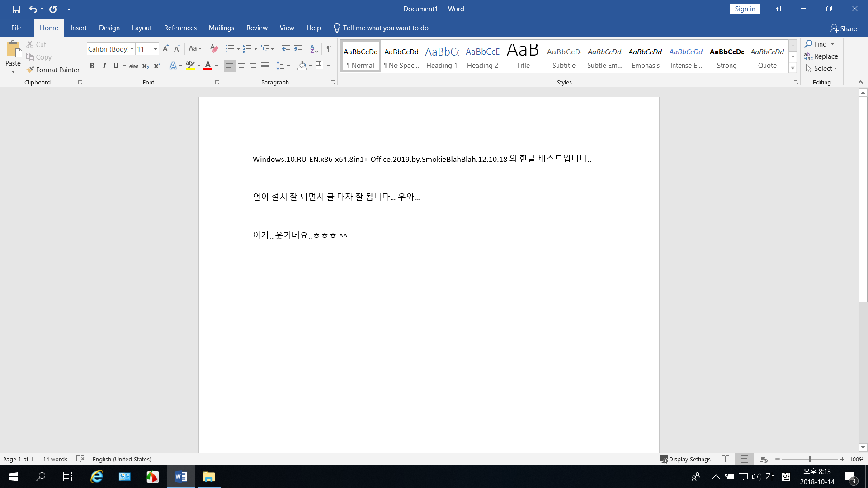Open the File tab
This screenshot has width=868, height=488.
pos(16,28)
